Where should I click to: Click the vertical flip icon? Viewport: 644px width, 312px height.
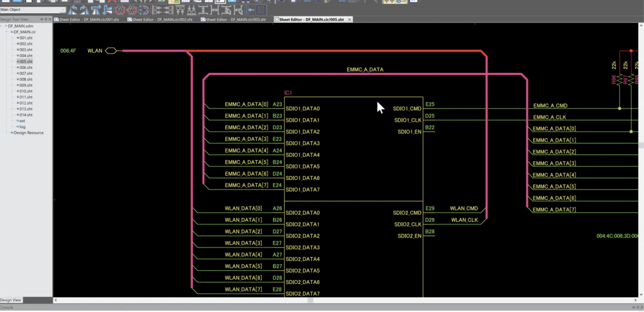click(x=108, y=10)
